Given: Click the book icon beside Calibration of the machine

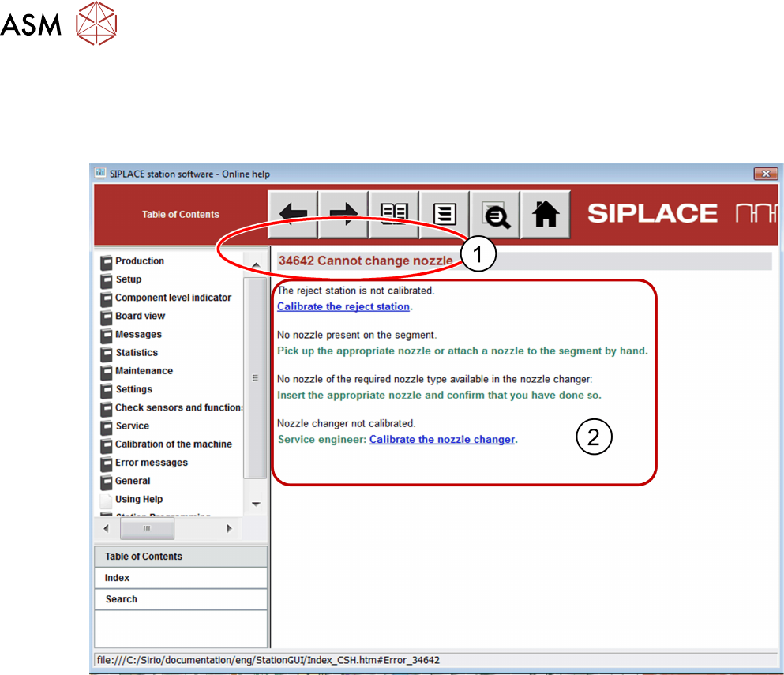Looking at the screenshot, I should 106,445.
